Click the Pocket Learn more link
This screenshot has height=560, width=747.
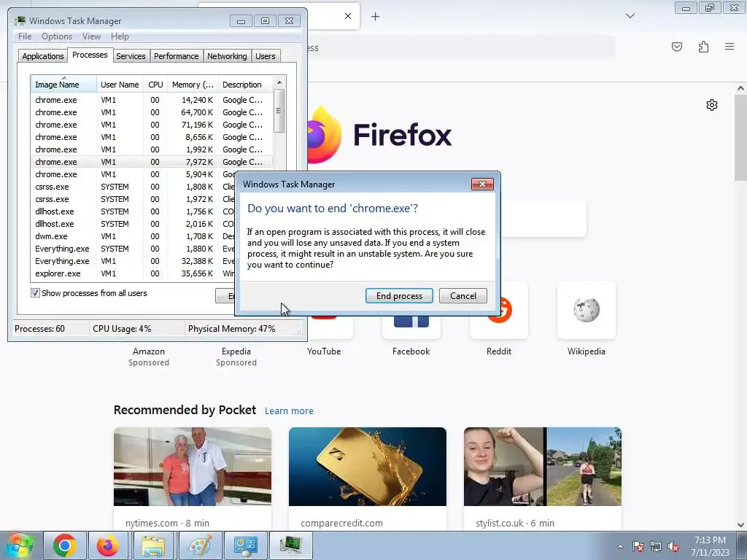click(289, 411)
